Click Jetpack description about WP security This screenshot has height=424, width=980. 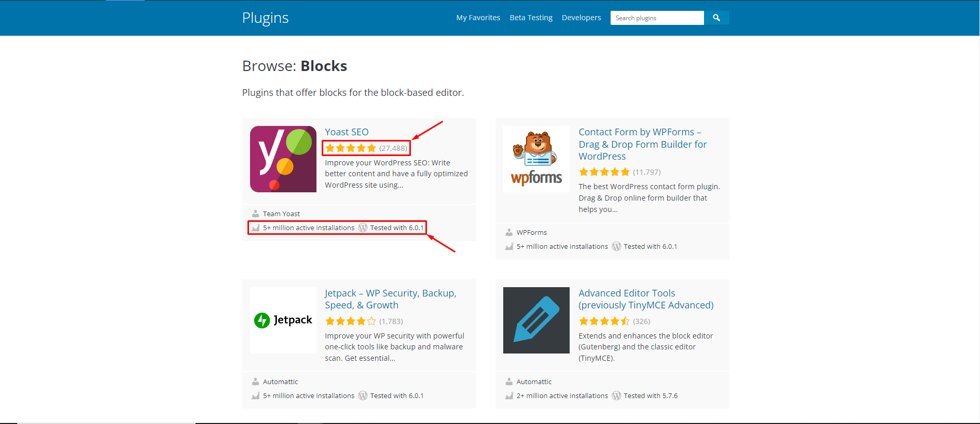pos(395,347)
